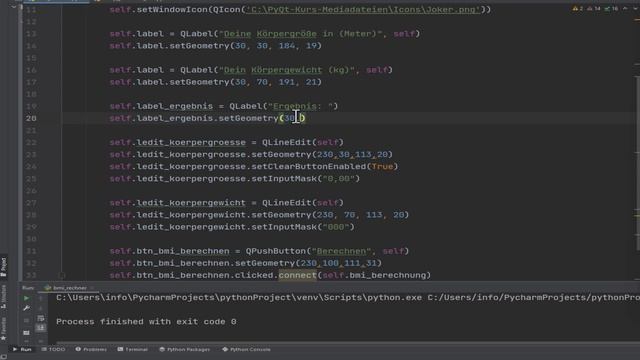
Task: Click "Process finished with exit code 0" text
Action: coord(146,322)
